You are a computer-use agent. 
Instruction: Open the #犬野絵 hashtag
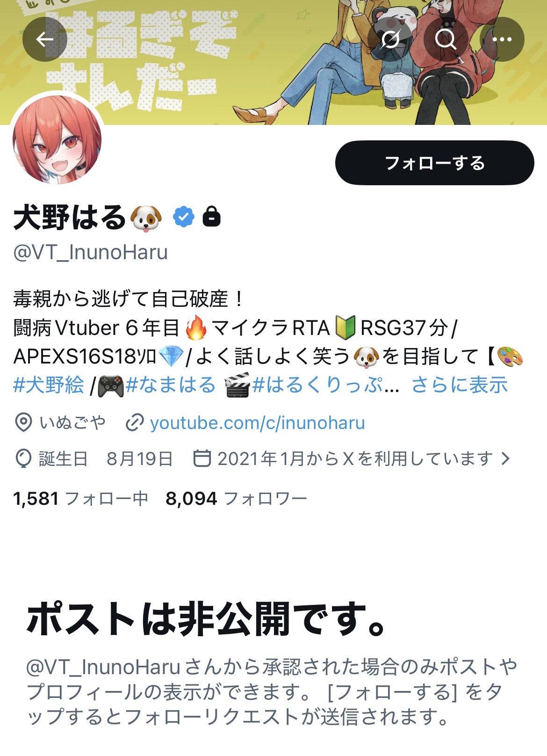coord(49,385)
